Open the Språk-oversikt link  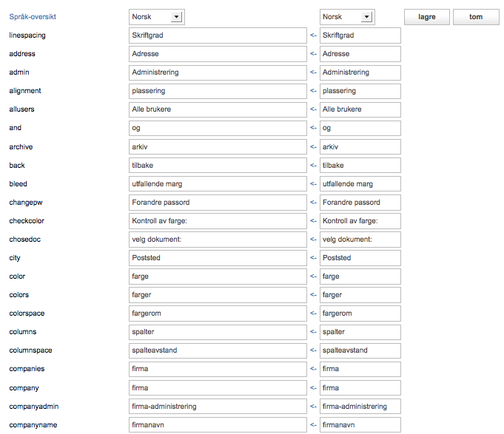tap(32, 16)
